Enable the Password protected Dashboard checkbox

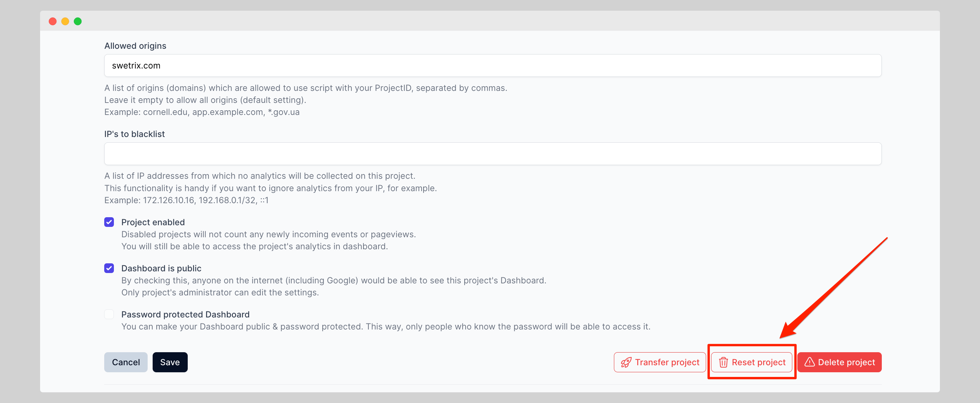point(109,314)
